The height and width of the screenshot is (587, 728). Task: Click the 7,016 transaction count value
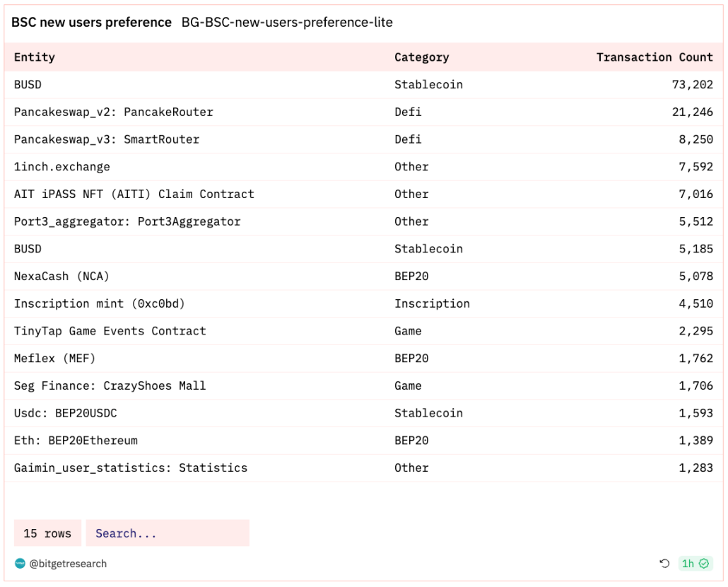(x=695, y=194)
